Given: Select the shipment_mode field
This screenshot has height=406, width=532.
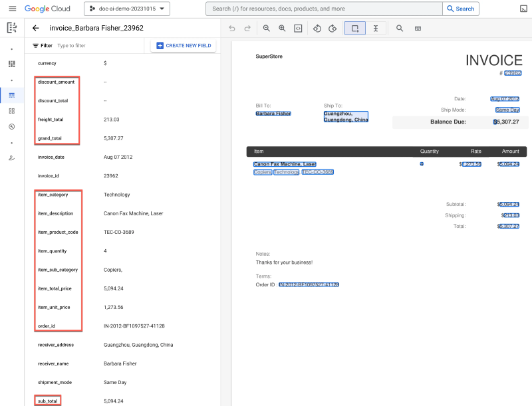Looking at the screenshot, I should pos(55,382).
